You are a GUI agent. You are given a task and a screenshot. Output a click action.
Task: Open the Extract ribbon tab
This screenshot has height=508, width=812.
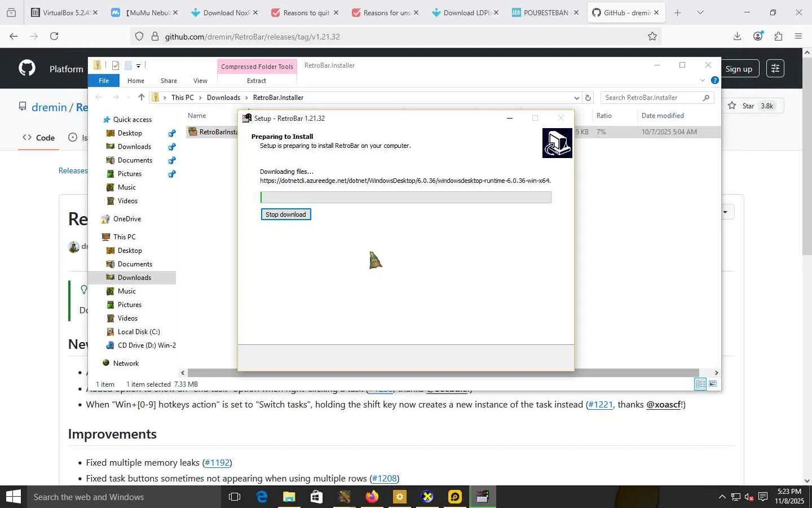pos(257,81)
